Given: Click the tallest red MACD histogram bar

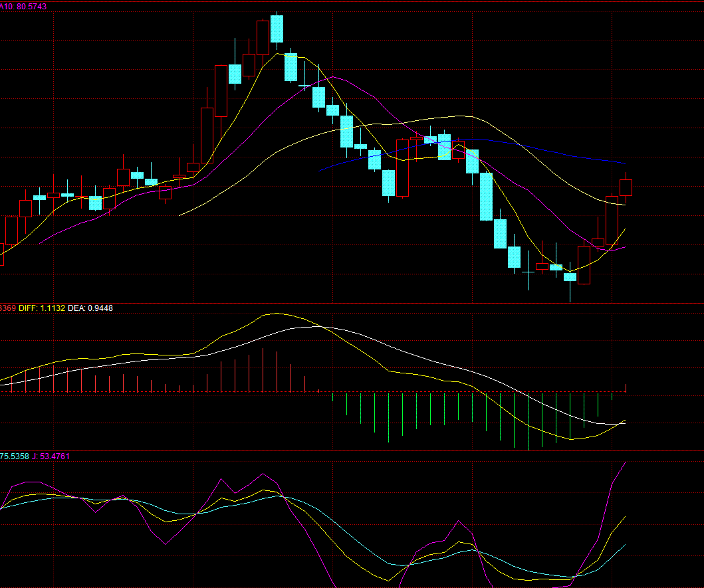Looking at the screenshot, I should [263, 370].
